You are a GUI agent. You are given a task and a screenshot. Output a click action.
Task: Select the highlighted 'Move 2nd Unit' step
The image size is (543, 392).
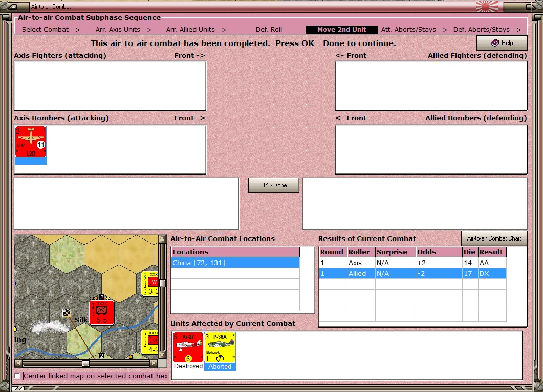coord(341,30)
